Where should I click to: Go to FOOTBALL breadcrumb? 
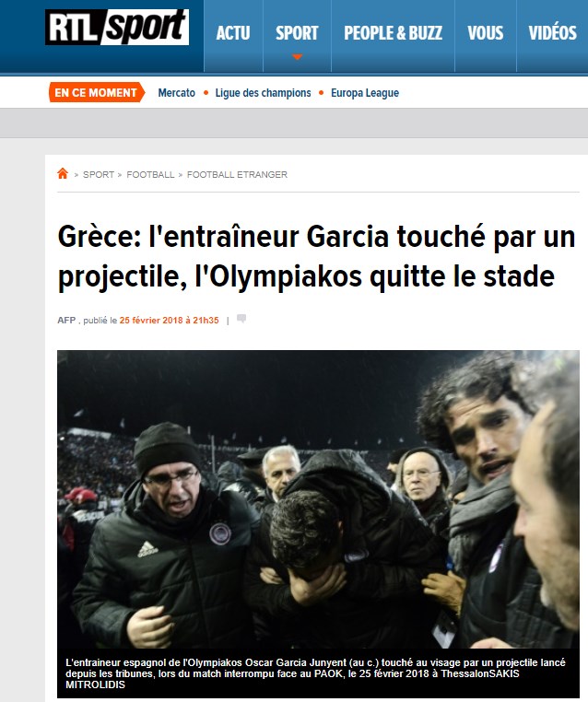[x=150, y=175]
